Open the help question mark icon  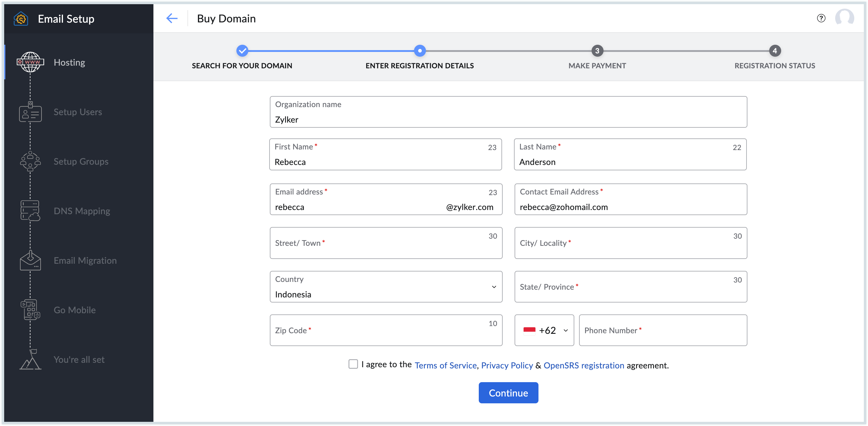click(x=821, y=18)
